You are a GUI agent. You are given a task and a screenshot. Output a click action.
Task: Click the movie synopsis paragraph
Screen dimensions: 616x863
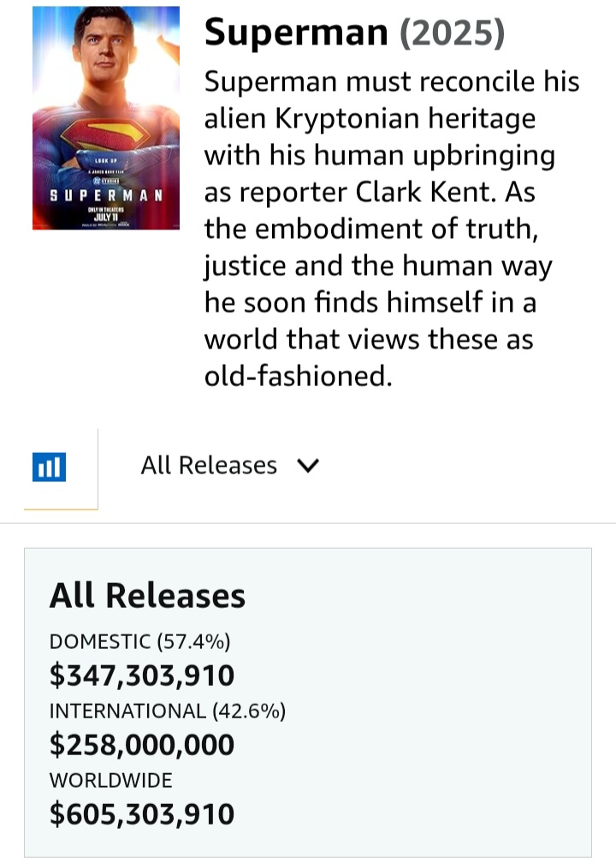(x=392, y=229)
